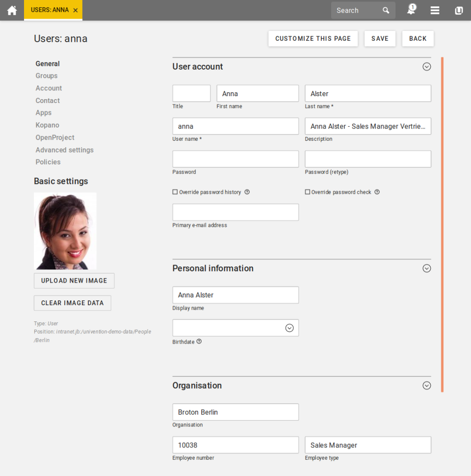
Task: Click the home icon in the top bar
Action: (x=12, y=10)
